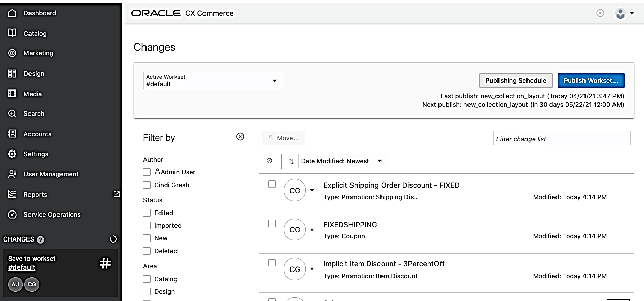
Task: Click the Publish Workset button
Action: coord(591,81)
